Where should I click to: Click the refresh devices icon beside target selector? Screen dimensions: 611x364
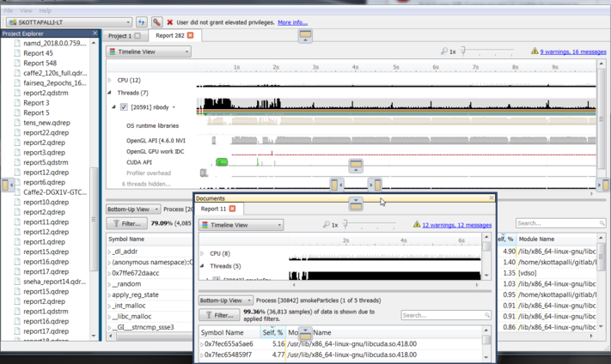(x=143, y=22)
